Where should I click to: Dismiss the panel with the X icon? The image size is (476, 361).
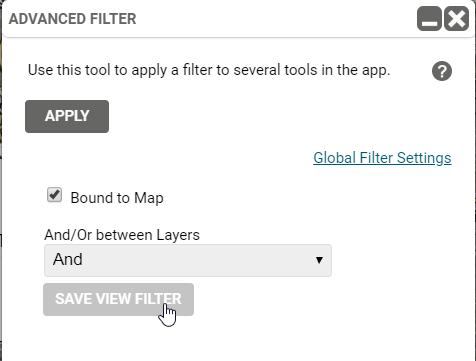(x=457, y=19)
